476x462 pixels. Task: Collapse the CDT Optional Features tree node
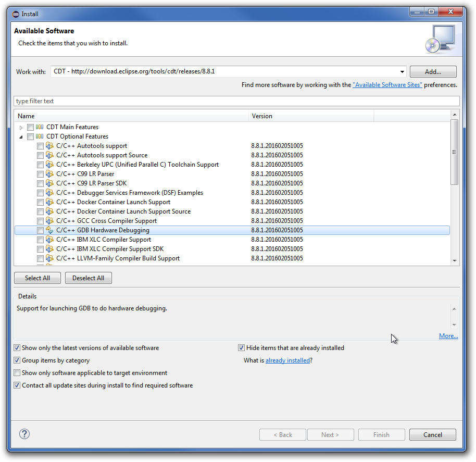(x=21, y=137)
